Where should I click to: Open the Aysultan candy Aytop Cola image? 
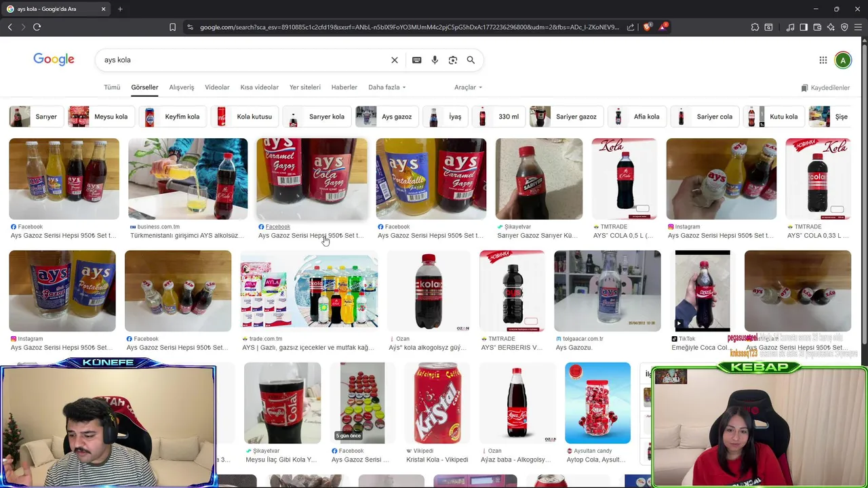click(597, 403)
